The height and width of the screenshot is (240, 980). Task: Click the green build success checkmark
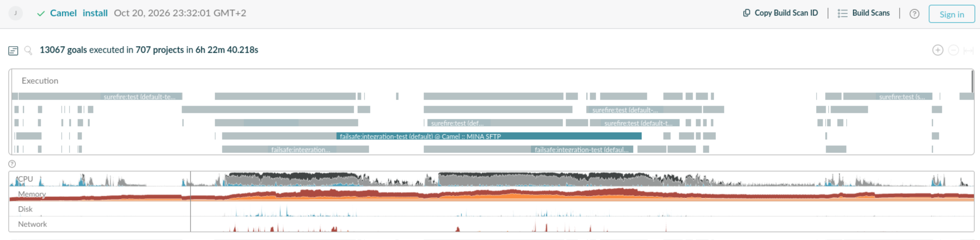(41, 14)
